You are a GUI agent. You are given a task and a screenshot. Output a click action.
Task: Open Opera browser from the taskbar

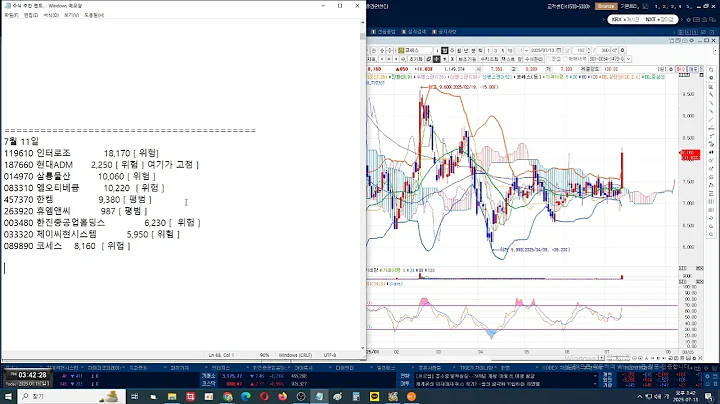tap(264, 396)
